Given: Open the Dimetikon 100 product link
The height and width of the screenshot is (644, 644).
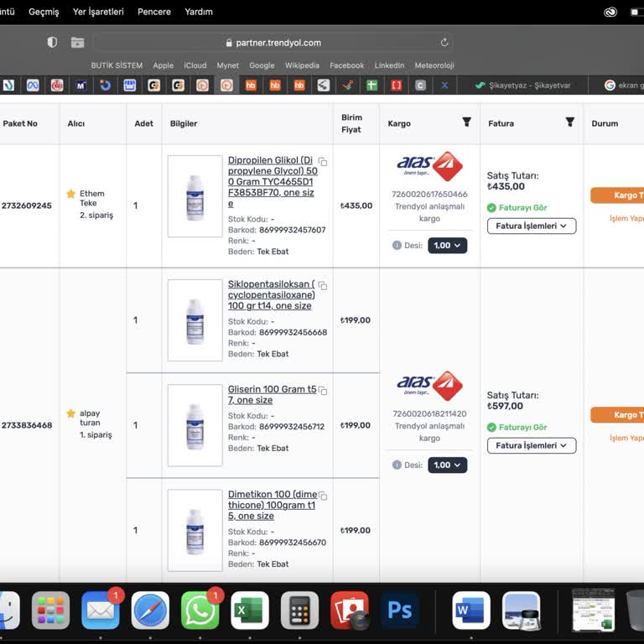Looking at the screenshot, I should (273, 505).
